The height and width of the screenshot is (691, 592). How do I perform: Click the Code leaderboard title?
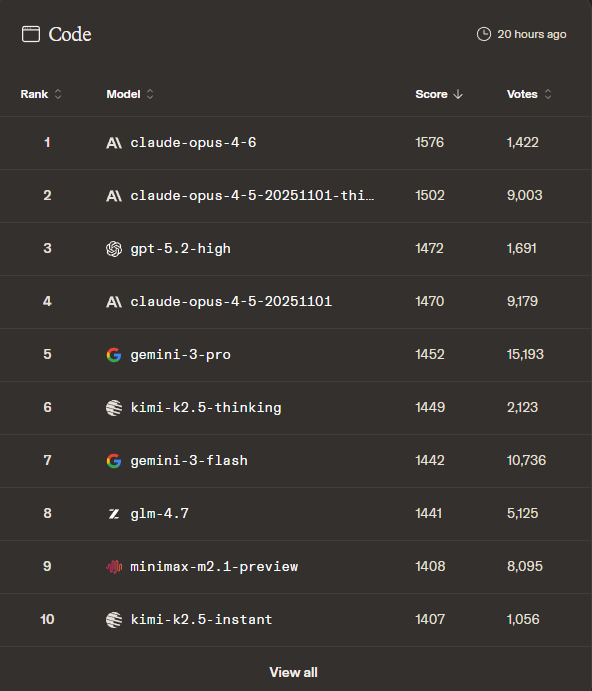70,34
